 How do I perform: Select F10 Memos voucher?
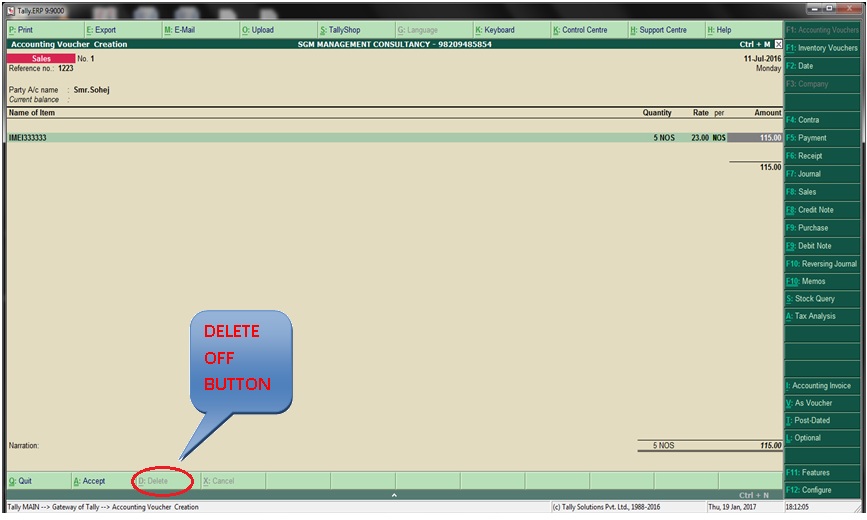822,281
